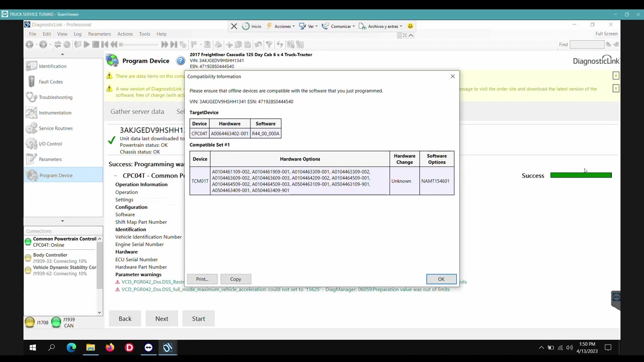Collapse the CPC04T Common Powertrain tree node
This screenshot has width=644, height=362.
115,175
